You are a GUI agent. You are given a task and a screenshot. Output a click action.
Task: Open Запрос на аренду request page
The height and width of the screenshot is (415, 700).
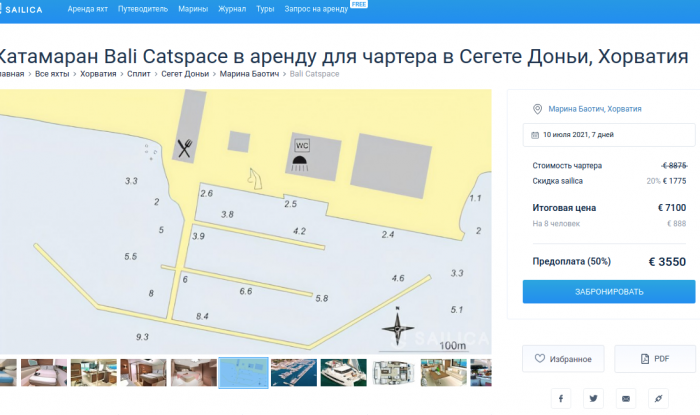pos(316,9)
